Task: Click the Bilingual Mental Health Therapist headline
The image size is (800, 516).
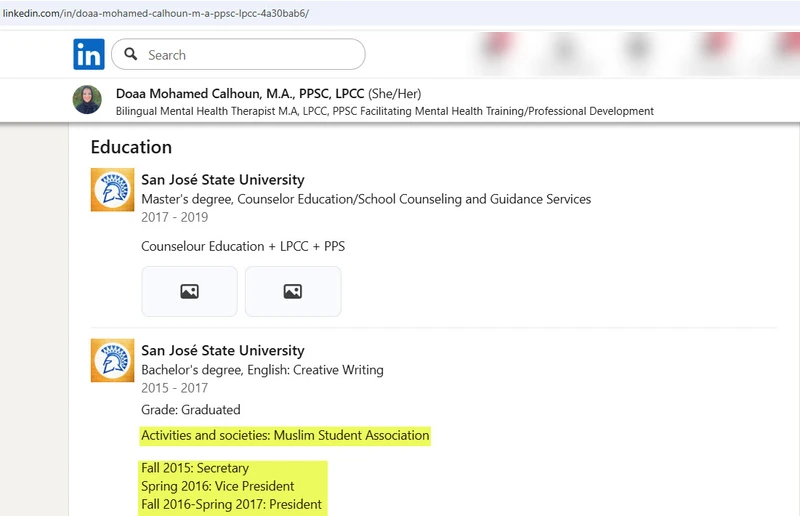Action: pyautogui.click(x=385, y=111)
